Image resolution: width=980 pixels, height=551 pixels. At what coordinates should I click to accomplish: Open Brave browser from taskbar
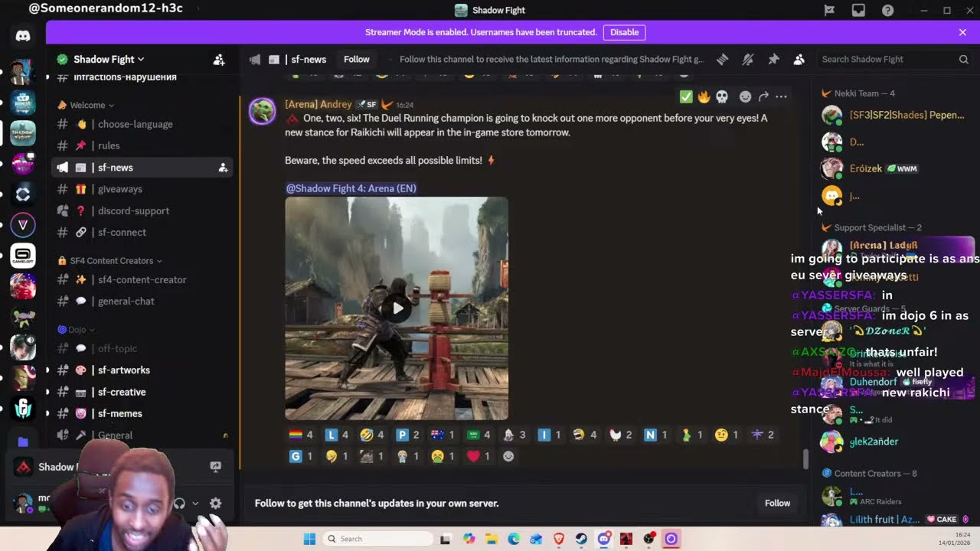(559, 539)
